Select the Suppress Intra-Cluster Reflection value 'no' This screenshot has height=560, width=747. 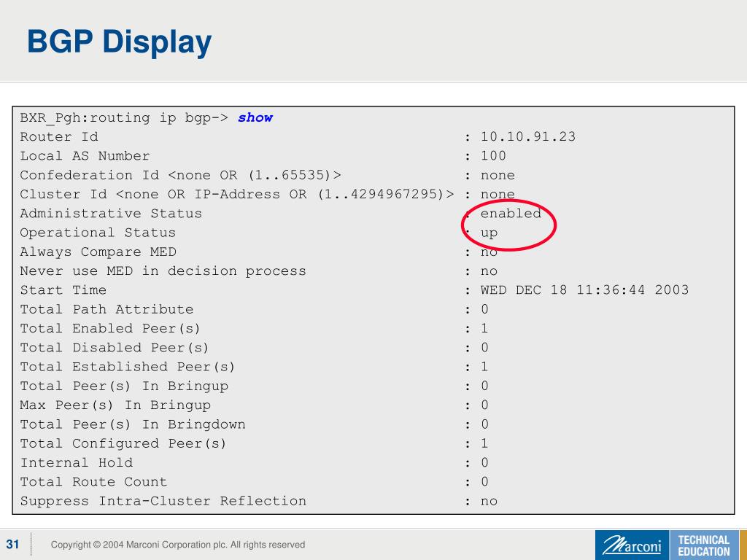489,502
